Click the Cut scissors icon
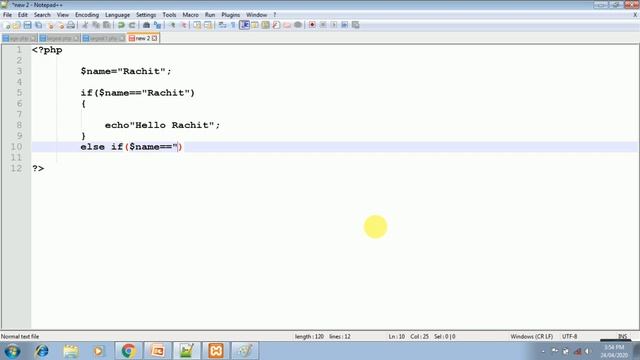Viewport: 640px width, 360px height. [85, 25]
